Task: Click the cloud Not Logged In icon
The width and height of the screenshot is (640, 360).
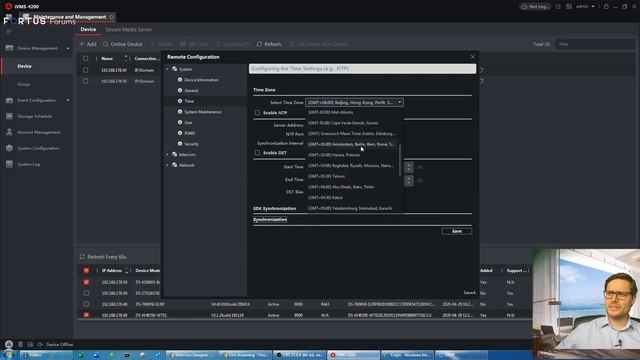Action: 524,7
